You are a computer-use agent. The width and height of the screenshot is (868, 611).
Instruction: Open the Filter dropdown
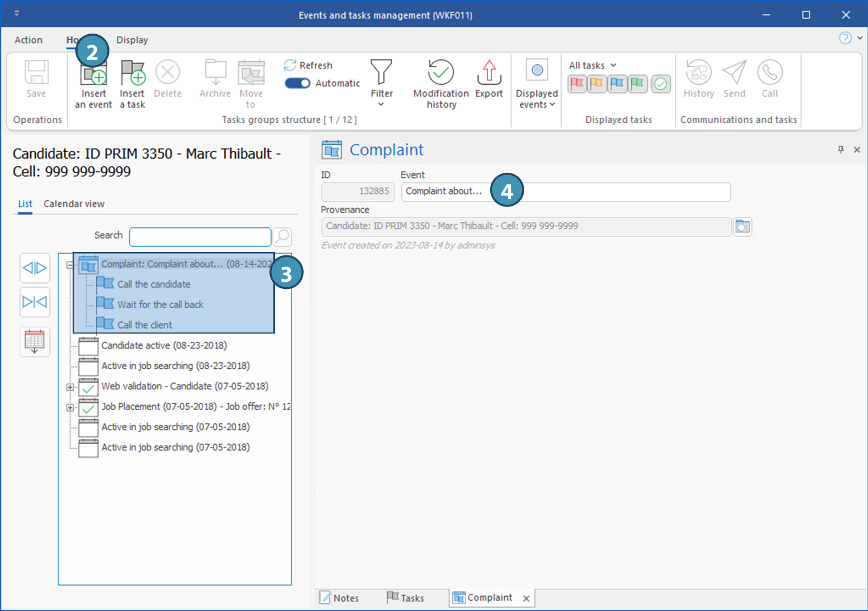pyautogui.click(x=381, y=83)
